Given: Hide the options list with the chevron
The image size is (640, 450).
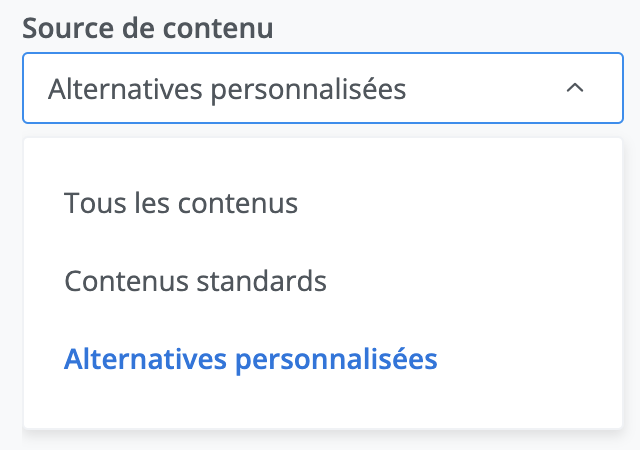Looking at the screenshot, I should pyautogui.click(x=574, y=89).
